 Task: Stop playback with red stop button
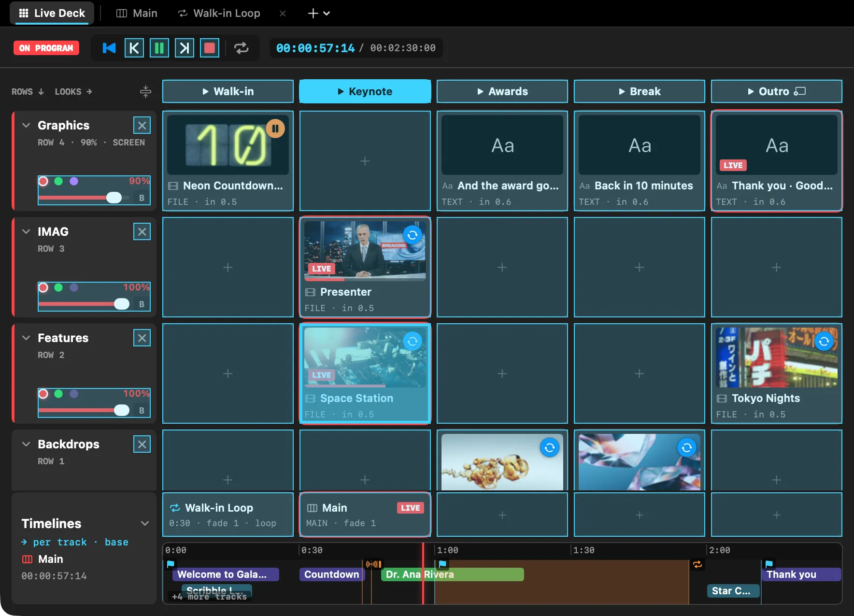(210, 48)
